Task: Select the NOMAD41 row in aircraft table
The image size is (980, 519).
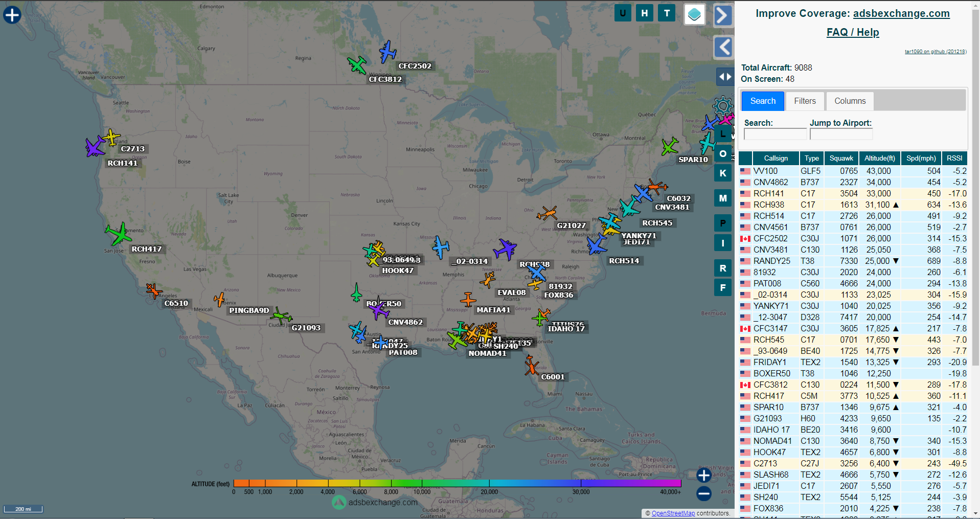Action: [853, 441]
